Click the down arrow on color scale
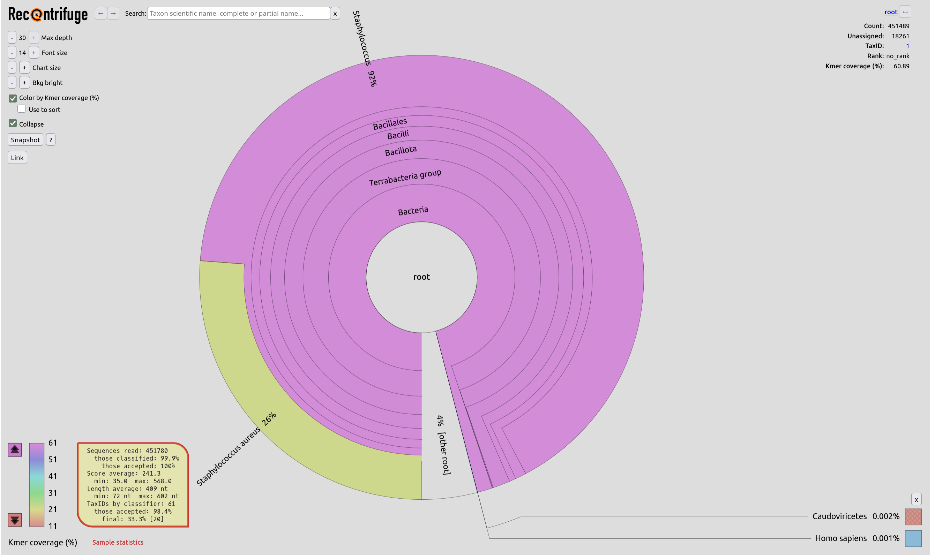 [15, 521]
